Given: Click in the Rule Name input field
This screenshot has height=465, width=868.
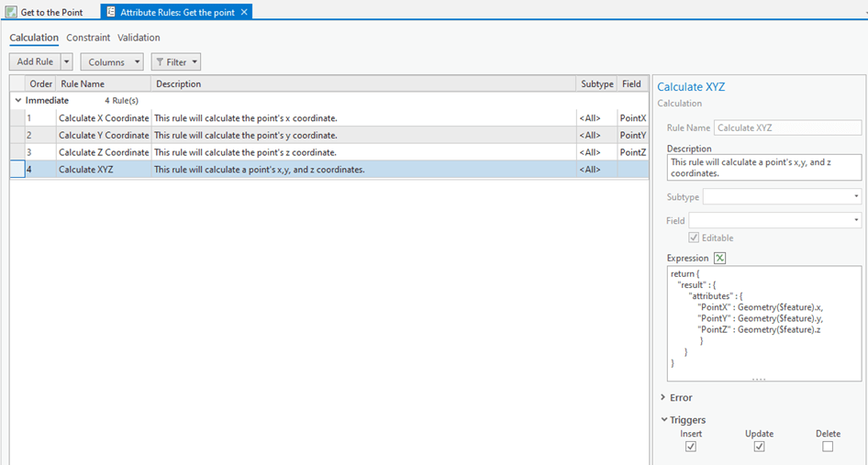Looking at the screenshot, I should (x=787, y=127).
